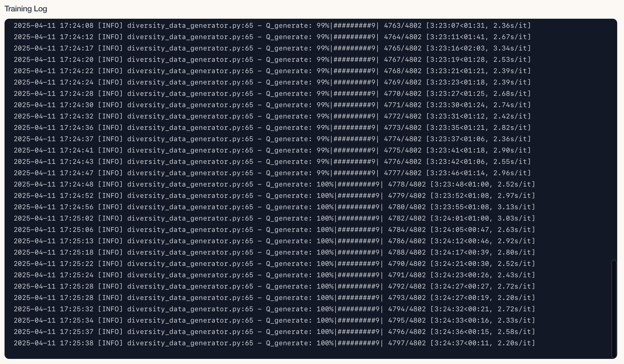The height and width of the screenshot is (364, 624).
Task: Click the log line showing 4793/4802
Action: pos(274,298)
